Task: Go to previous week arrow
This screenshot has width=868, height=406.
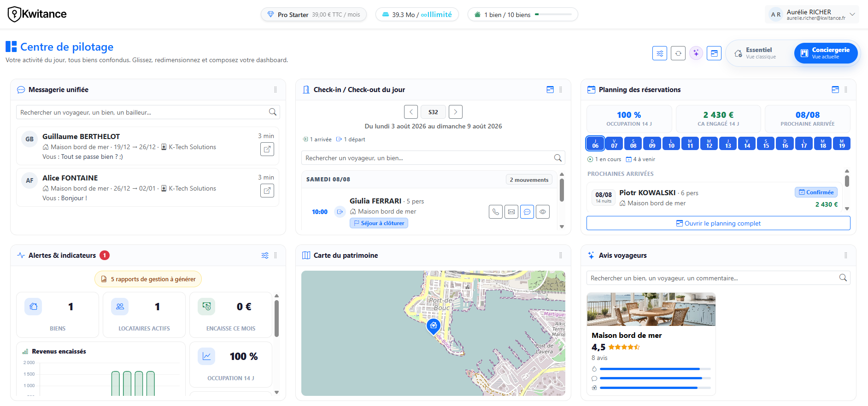Action: (x=411, y=112)
